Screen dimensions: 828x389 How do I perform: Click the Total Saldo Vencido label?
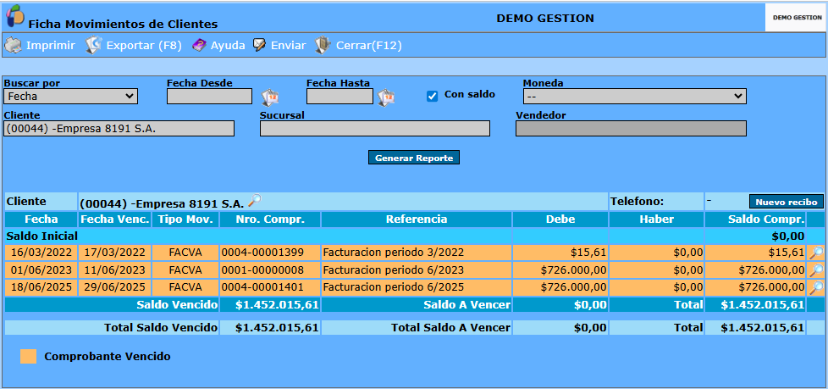point(161,328)
